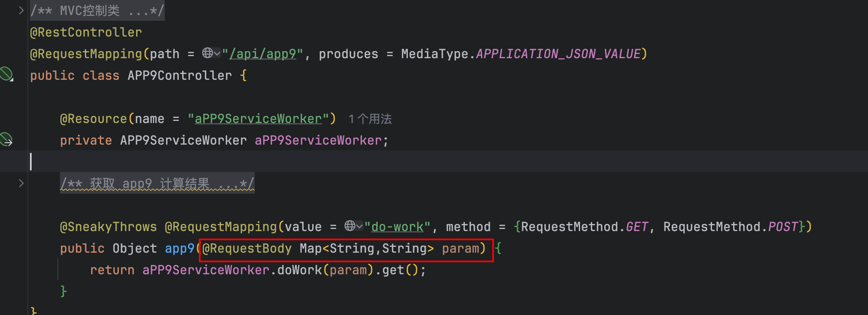Follow the "do-work" mapping link
The height and width of the screenshot is (315, 868).
(x=397, y=227)
